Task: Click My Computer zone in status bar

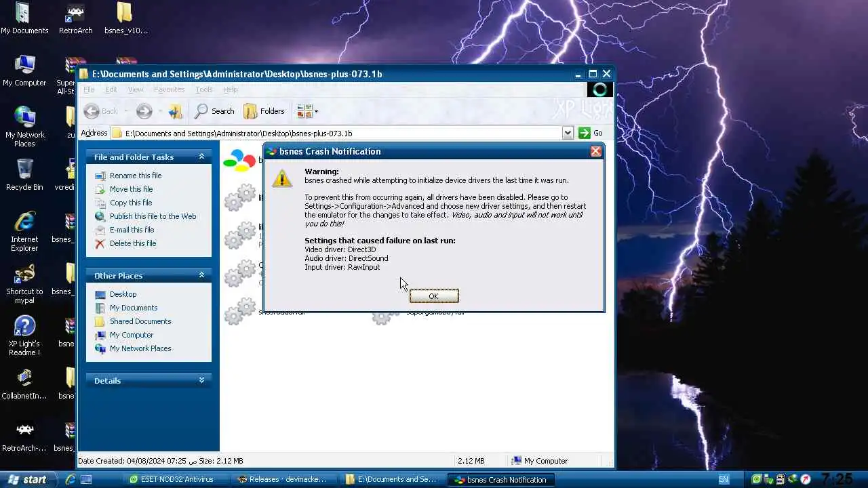Action: click(x=539, y=461)
